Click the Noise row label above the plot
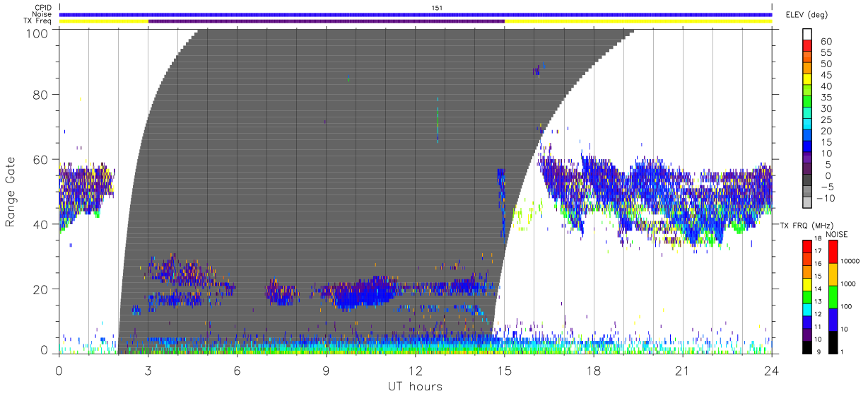This screenshot has width=868, height=401. pos(43,14)
